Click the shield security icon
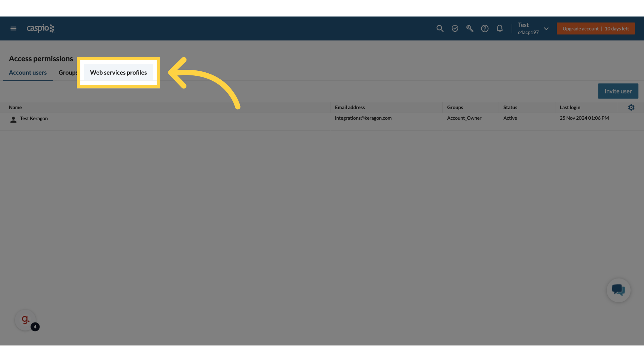The image size is (644, 362). [x=455, y=28]
